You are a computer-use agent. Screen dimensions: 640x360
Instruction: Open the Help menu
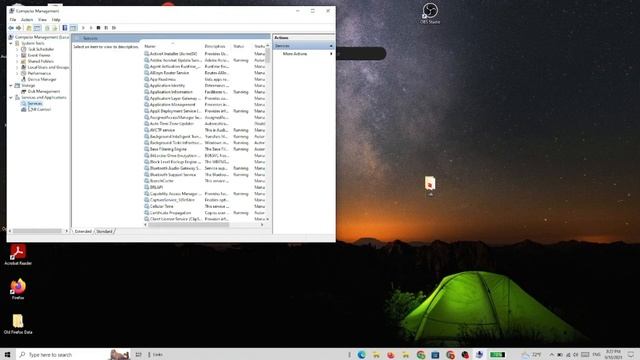56,20
